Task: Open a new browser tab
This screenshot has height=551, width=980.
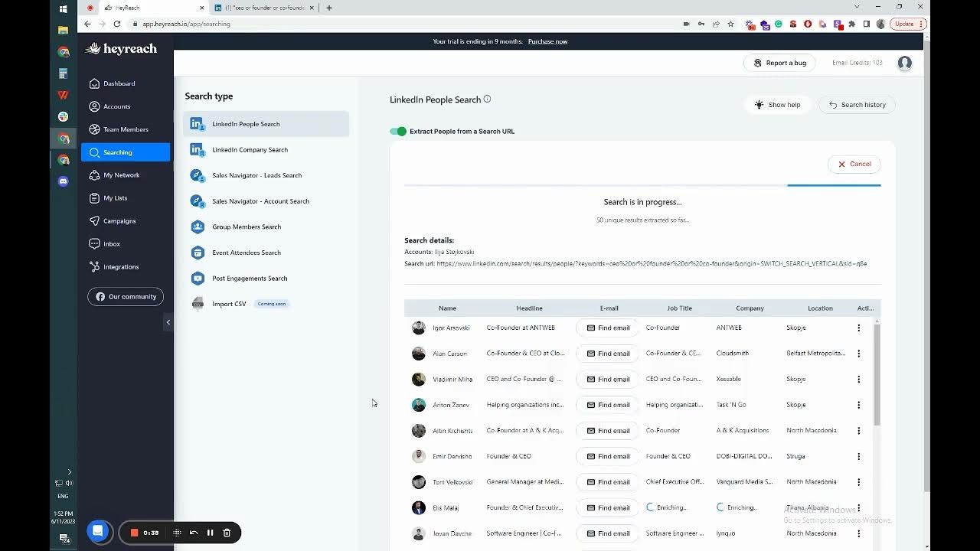Action: tap(329, 8)
